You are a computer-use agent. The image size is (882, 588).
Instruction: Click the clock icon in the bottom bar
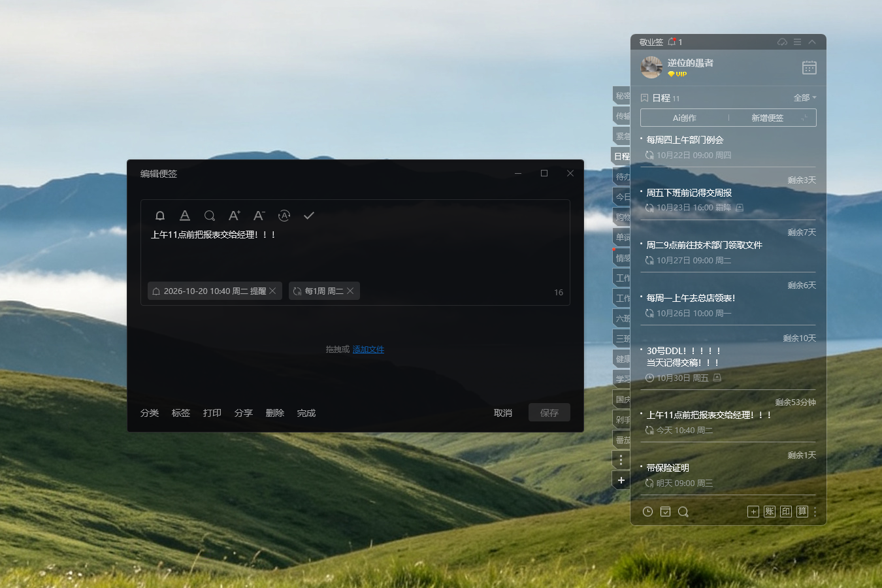[647, 512]
